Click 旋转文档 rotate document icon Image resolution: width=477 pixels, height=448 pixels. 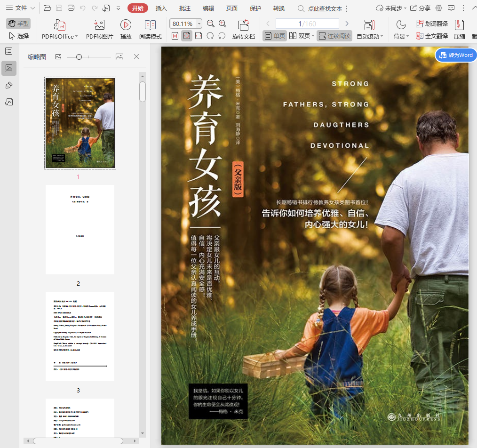[x=243, y=25]
